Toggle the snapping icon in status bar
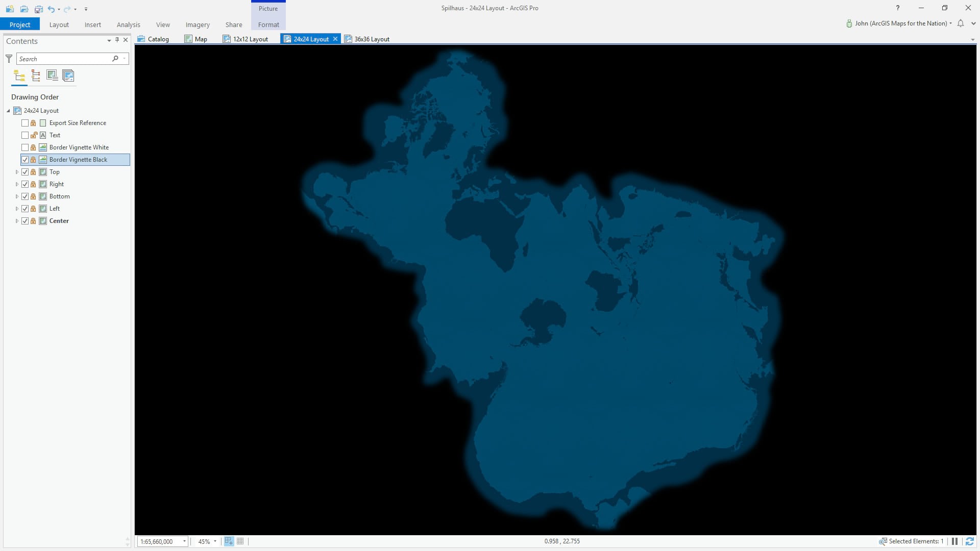 229,541
